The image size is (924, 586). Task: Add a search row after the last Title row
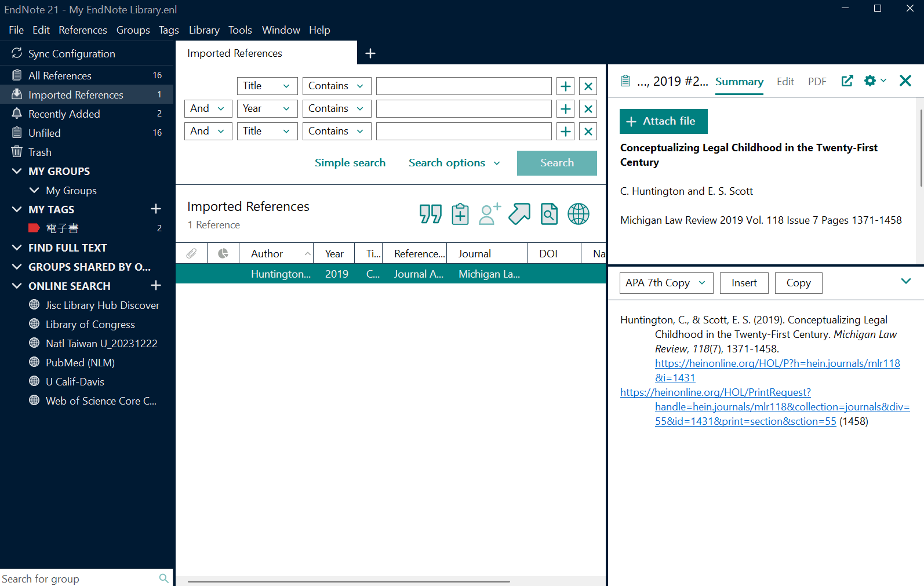[x=565, y=132]
